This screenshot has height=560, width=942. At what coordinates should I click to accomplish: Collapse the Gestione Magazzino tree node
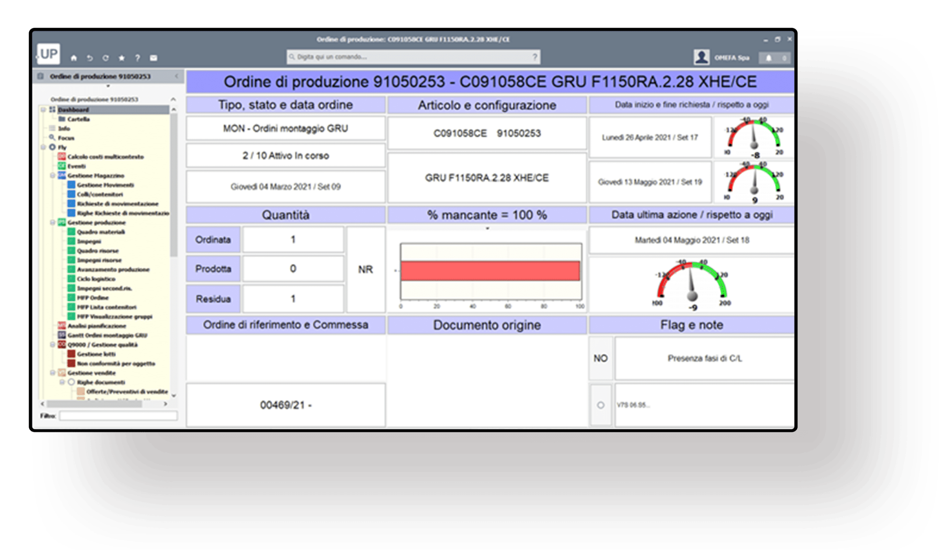[53, 176]
